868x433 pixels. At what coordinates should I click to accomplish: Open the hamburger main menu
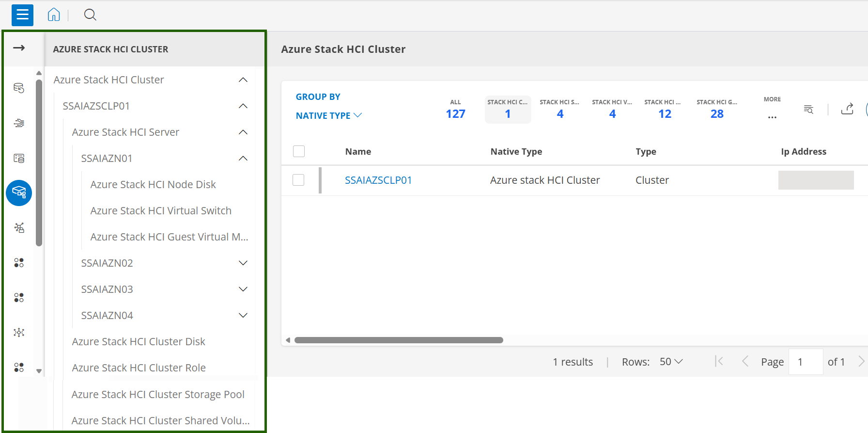point(22,15)
